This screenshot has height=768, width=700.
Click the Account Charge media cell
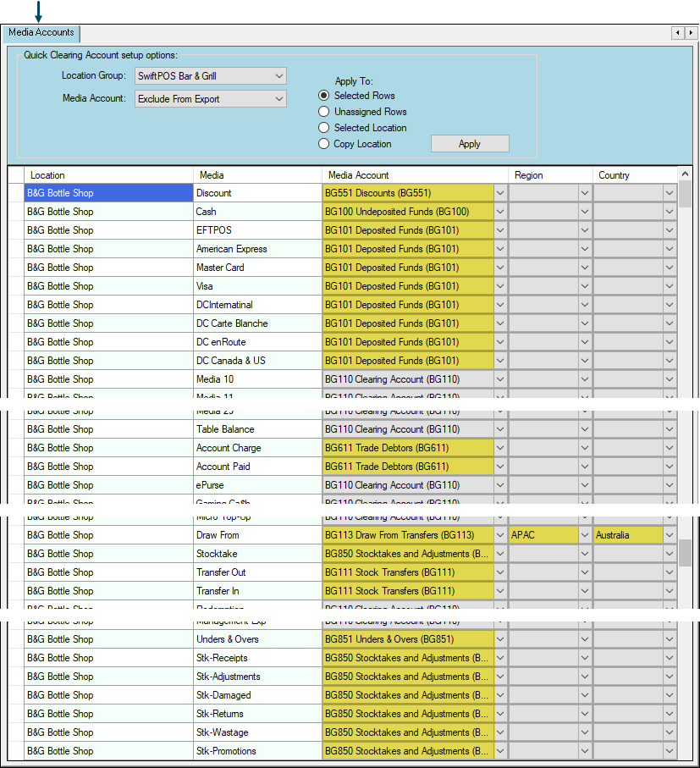pyautogui.click(x=257, y=448)
